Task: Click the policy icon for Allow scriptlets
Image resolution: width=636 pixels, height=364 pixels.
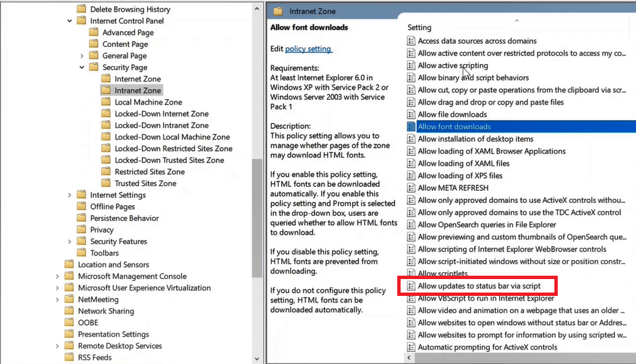Action: coord(411,274)
